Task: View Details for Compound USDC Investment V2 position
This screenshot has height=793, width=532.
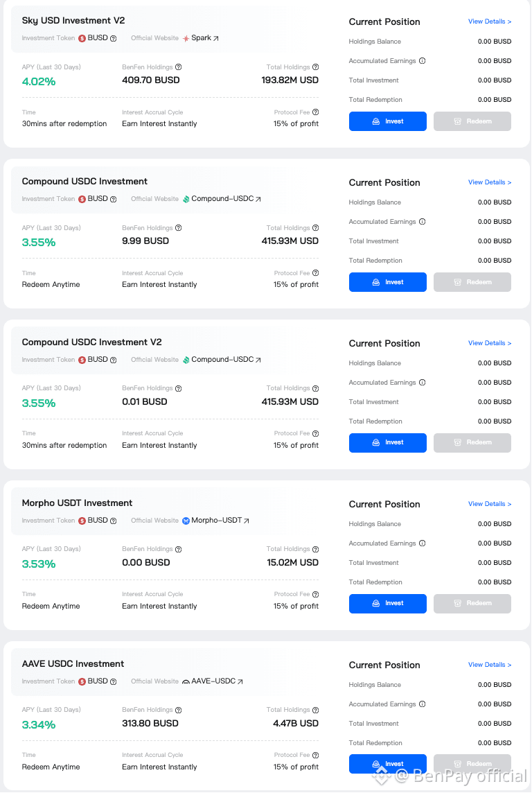Action: 490,343
